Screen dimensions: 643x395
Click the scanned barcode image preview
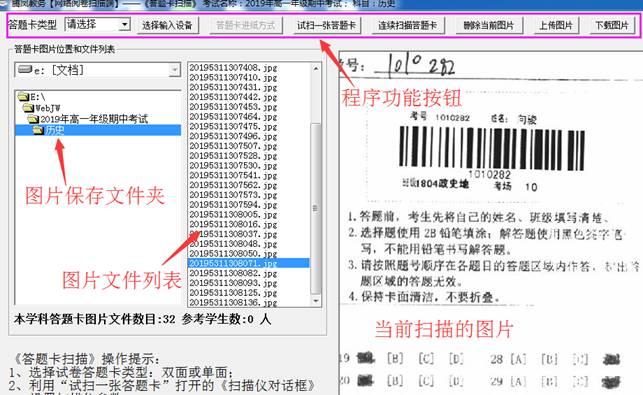coord(492,148)
